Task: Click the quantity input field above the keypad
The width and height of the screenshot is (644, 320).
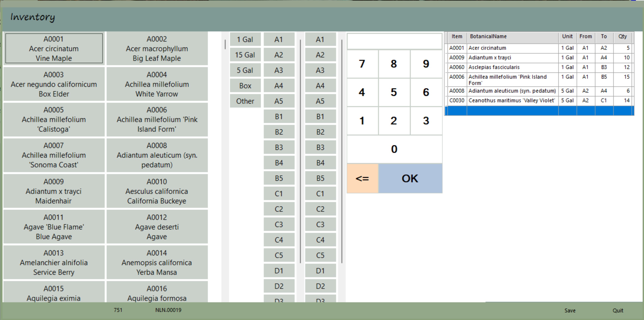Action: 394,41
